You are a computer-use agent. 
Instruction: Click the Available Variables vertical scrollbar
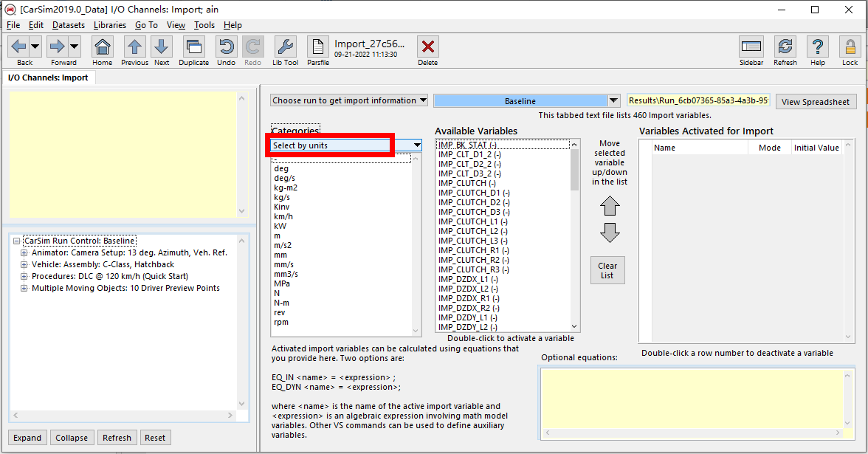[574, 235]
